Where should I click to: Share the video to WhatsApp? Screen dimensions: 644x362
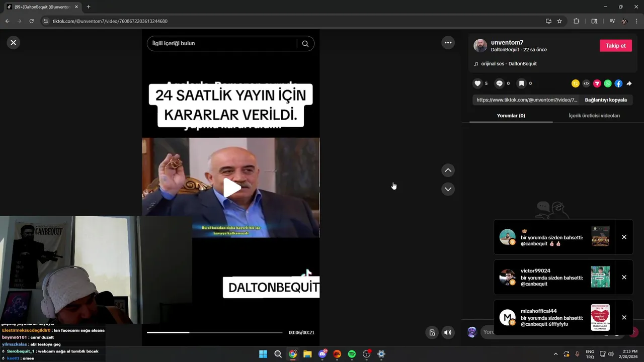608,83
